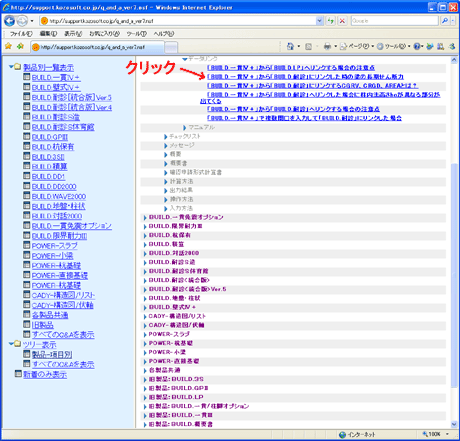The image size is (460, 441).
Task: Expand the 旧製品: BUILD.LP row
Action: (x=145, y=398)
